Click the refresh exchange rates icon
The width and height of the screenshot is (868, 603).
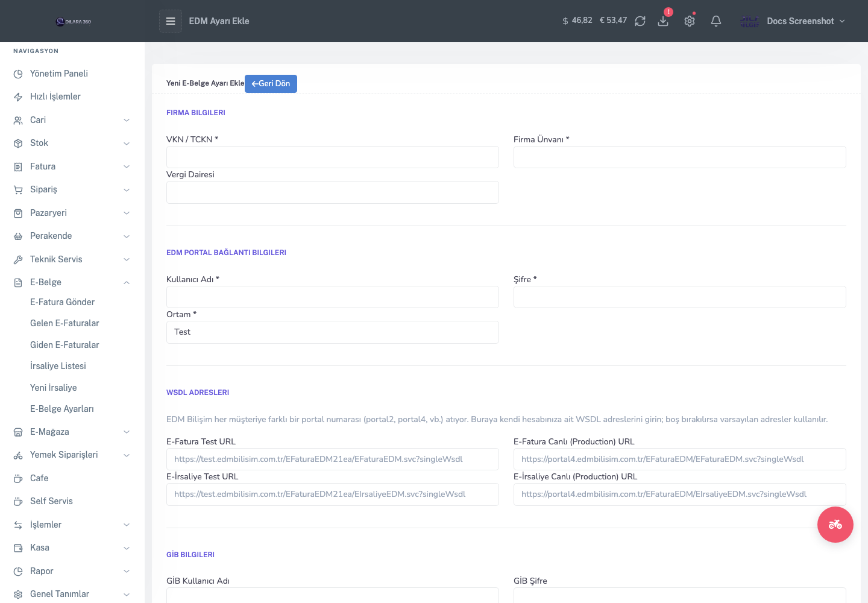640,21
